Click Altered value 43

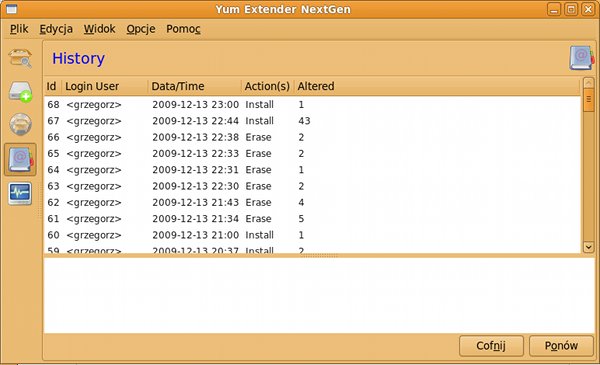click(x=304, y=121)
